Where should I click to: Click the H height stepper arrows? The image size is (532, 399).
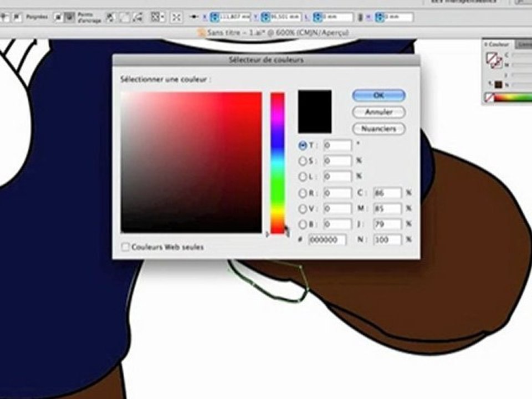[379, 17]
